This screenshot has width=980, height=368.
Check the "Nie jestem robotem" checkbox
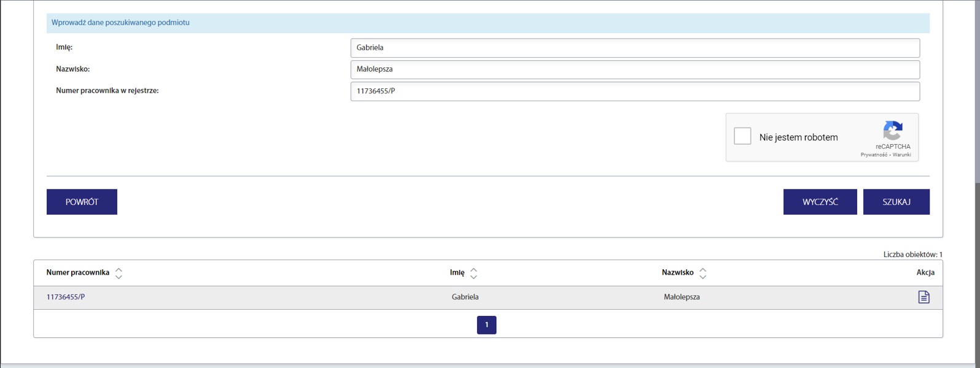pos(742,136)
